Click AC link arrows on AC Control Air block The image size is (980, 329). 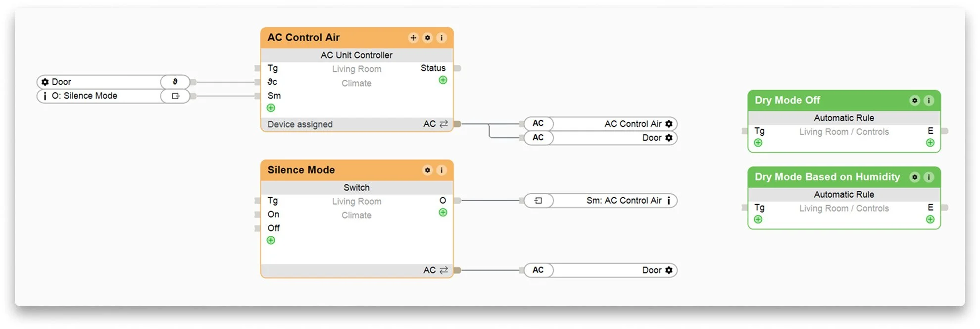coord(443,124)
